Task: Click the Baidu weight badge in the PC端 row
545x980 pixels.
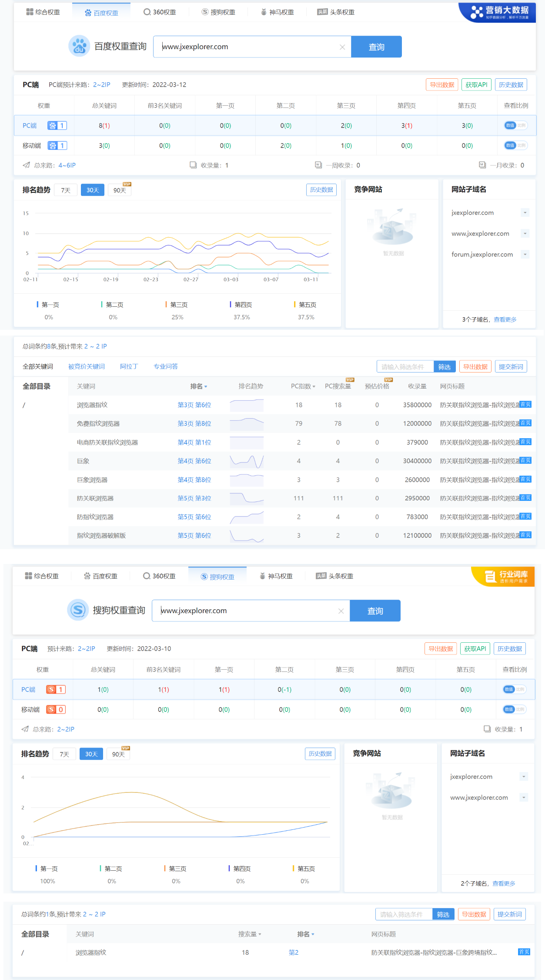Action: 57,126
